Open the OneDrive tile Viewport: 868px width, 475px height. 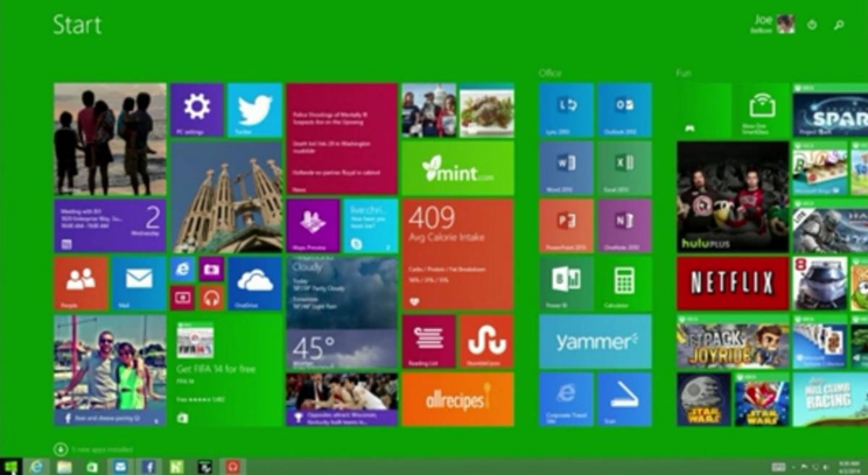point(255,283)
